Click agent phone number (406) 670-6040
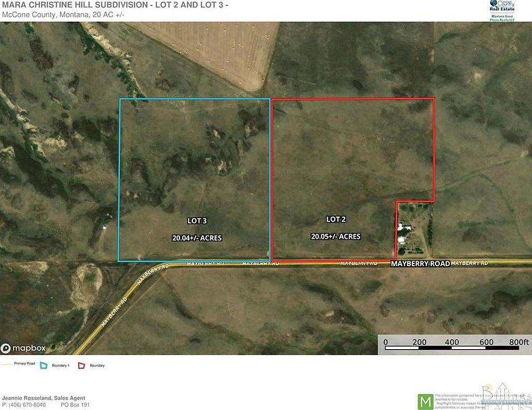 point(25,403)
